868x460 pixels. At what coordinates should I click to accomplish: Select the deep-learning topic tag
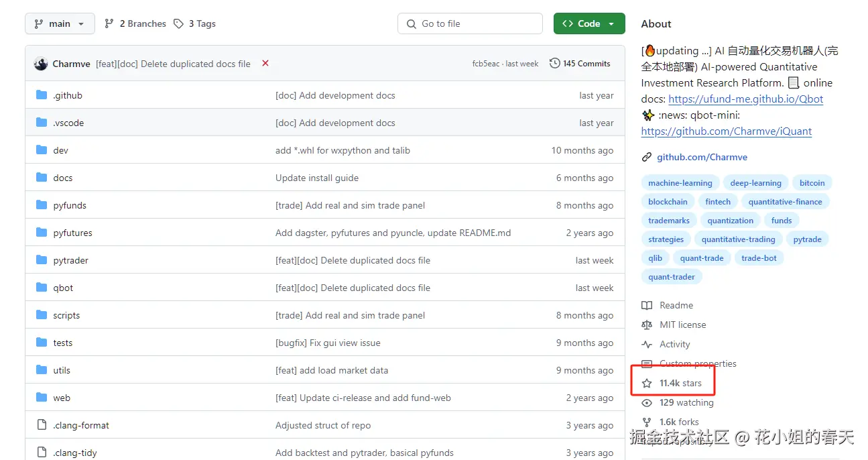point(755,183)
